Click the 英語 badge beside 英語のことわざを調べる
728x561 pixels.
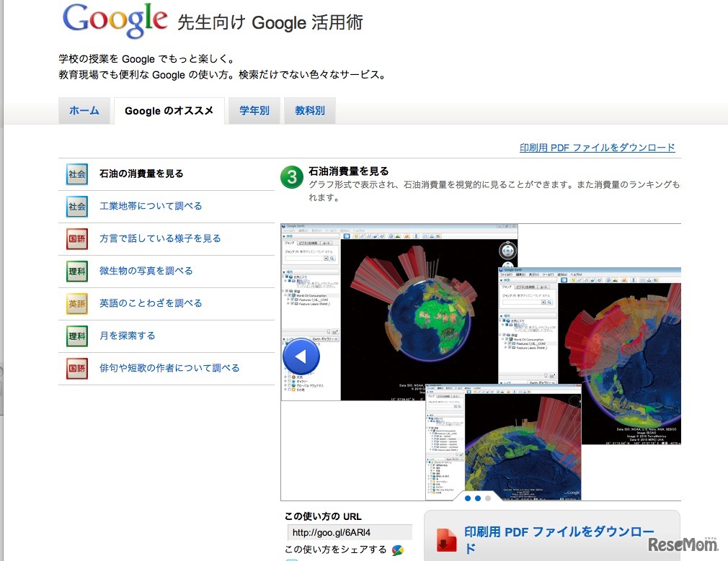(x=76, y=303)
